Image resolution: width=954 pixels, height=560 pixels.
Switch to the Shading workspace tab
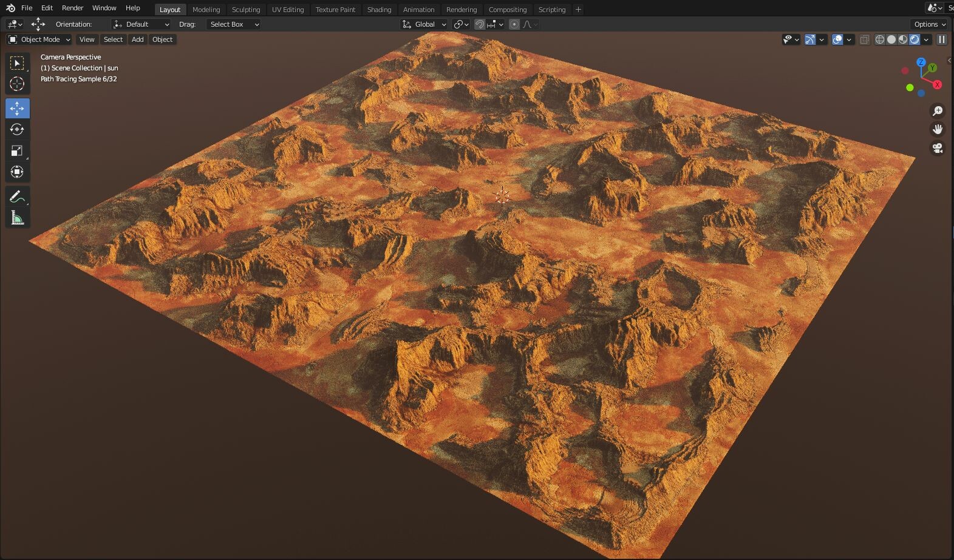tap(379, 10)
